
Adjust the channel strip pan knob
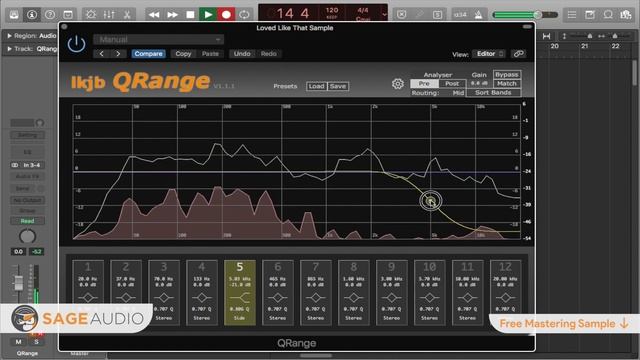point(27,236)
